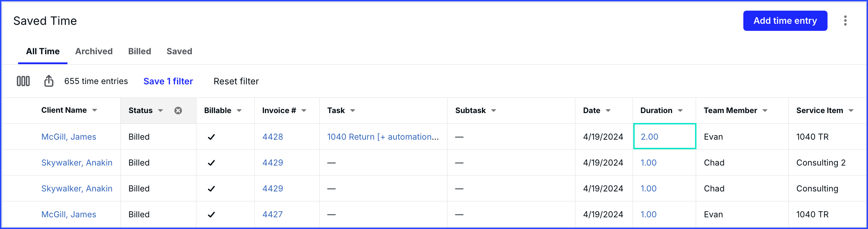Expand the Client Name column dropdown
This screenshot has width=868, height=229.
[x=95, y=110]
